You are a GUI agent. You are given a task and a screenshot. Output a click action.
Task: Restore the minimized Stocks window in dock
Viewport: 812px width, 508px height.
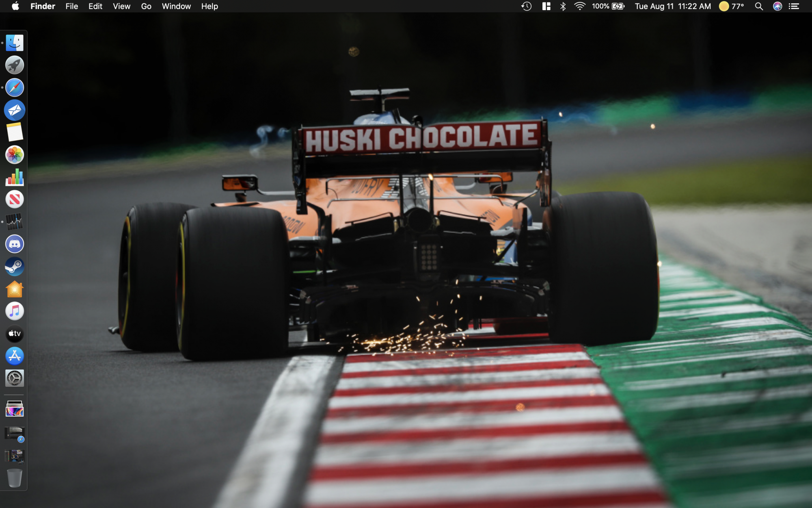[x=15, y=456]
